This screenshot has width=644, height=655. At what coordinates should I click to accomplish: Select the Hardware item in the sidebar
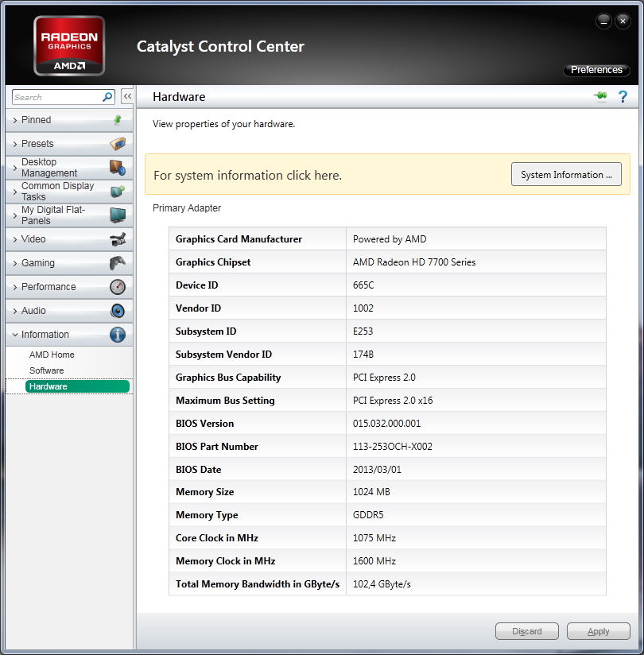coord(77,386)
